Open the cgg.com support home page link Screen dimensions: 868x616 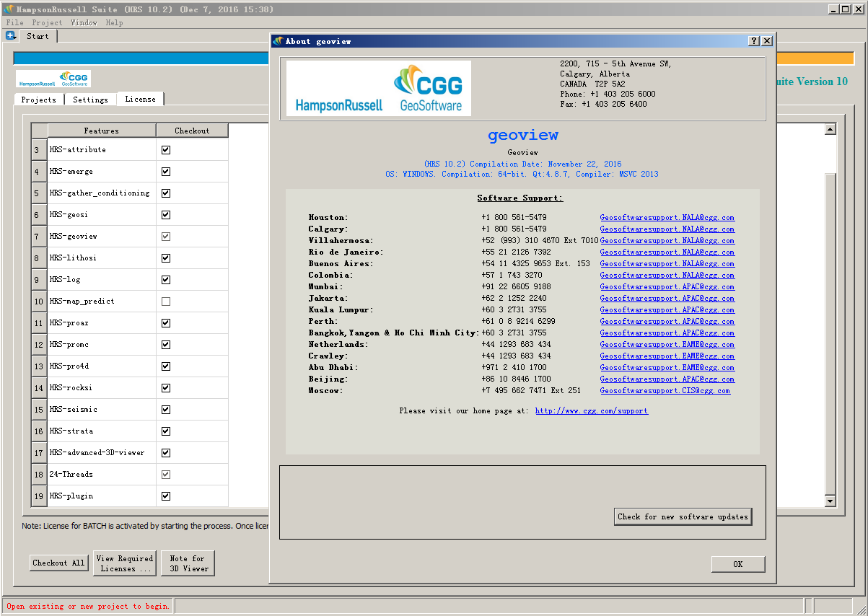592,411
